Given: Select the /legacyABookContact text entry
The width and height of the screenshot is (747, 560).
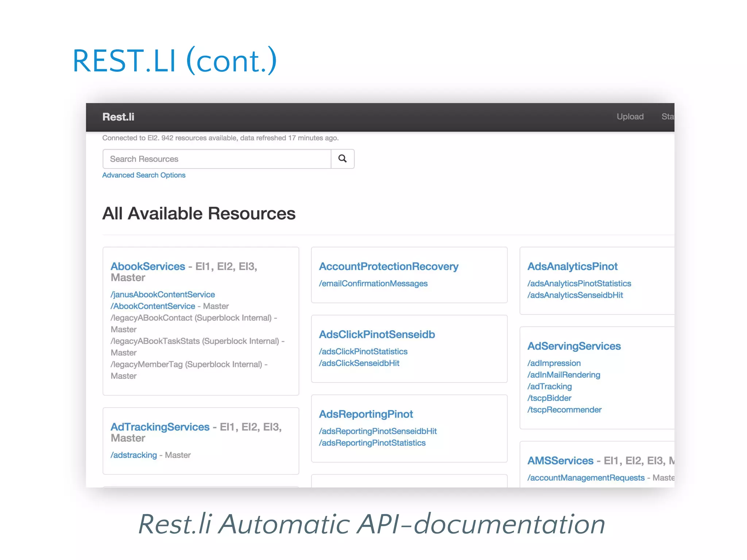Looking at the screenshot, I should [x=152, y=318].
